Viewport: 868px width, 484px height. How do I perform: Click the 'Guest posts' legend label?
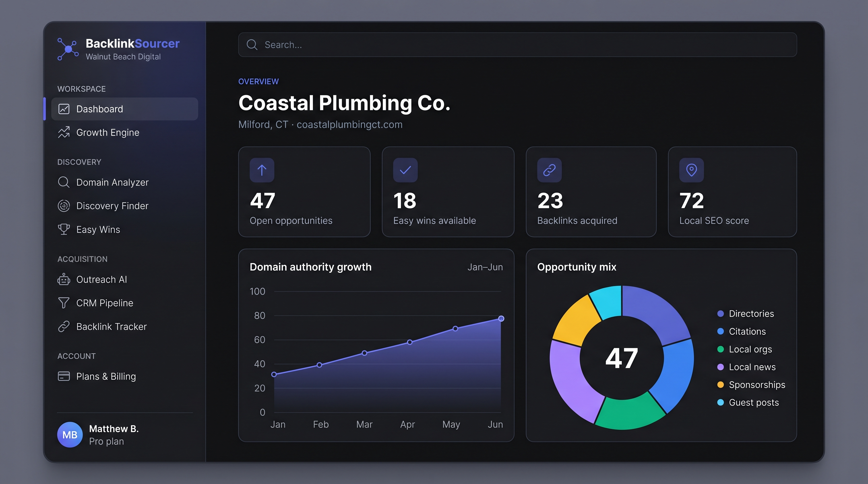754,403
